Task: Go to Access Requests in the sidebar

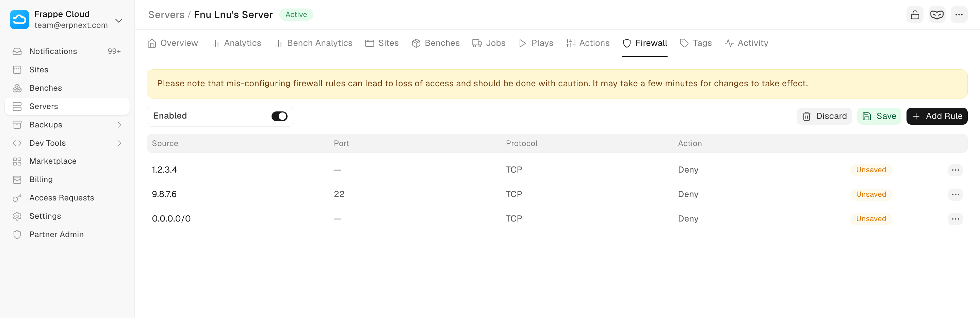Action: click(x=61, y=198)
